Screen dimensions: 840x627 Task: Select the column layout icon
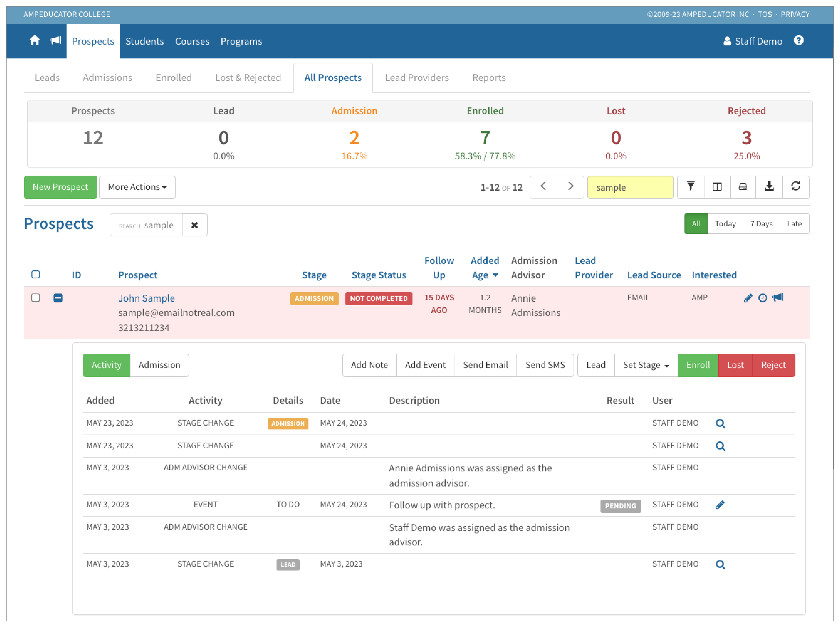[x=717, y=187]
